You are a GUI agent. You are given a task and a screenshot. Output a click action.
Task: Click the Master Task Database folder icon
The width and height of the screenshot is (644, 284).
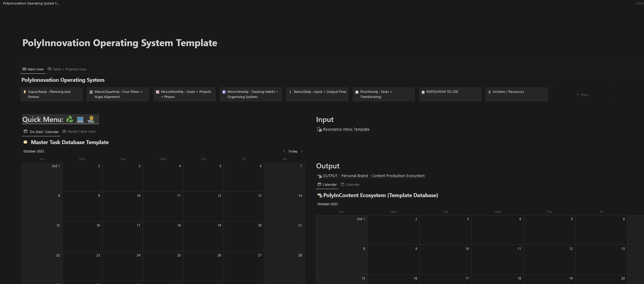[x=25, y=142]
